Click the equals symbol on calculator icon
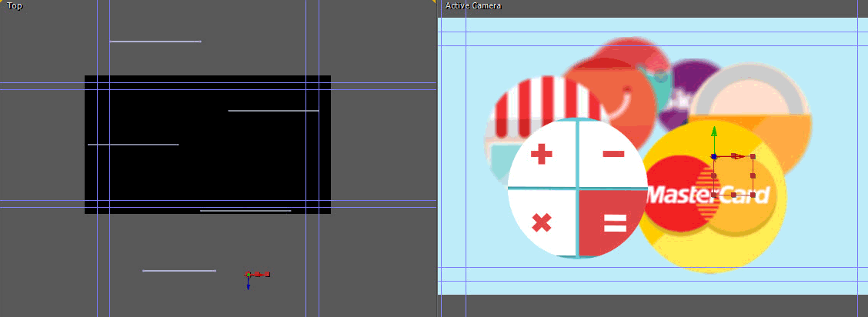The image size is (868, 317). 615,222
